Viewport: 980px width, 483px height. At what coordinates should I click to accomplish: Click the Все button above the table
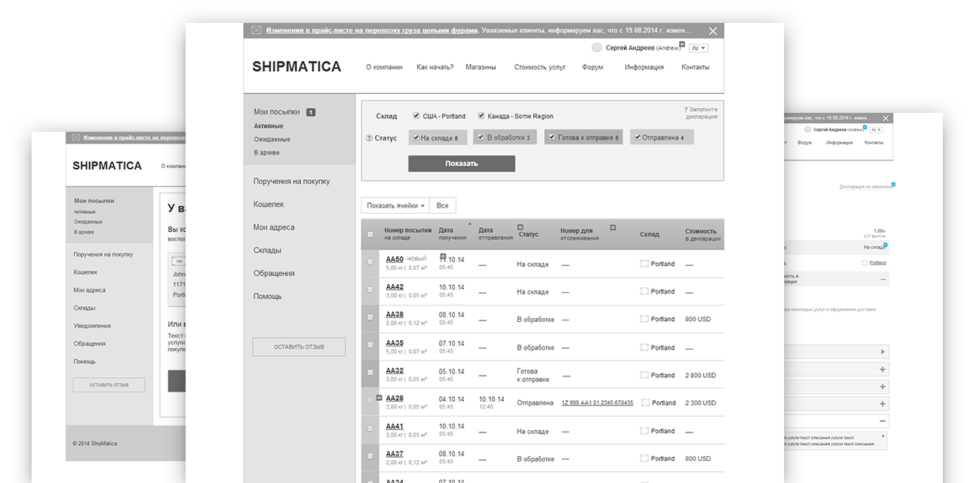(442, 205)
